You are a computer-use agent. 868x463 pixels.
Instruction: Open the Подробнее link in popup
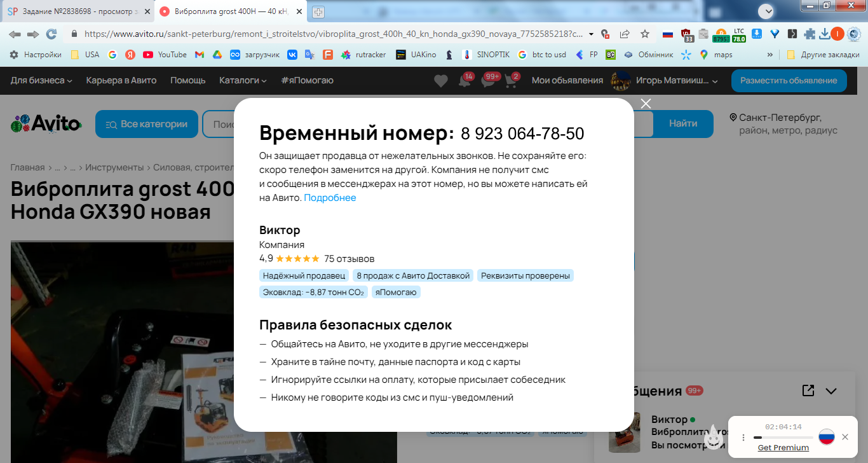[330, 198]
